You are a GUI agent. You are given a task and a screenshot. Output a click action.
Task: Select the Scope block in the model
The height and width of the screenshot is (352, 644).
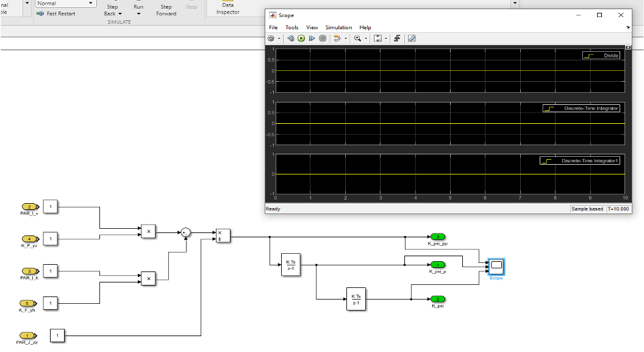click(x=496, y=265)
